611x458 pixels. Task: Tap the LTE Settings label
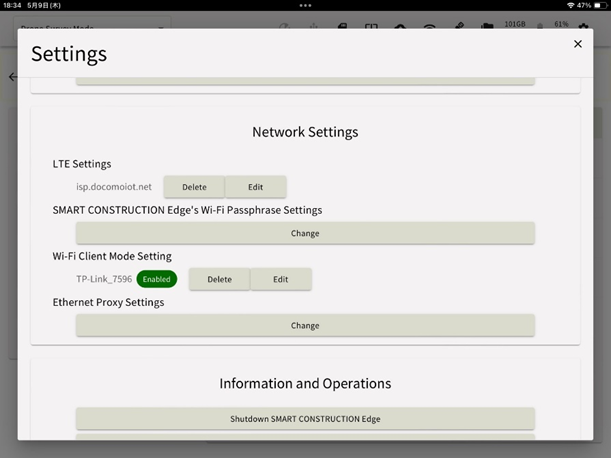[x=82, y=164]
